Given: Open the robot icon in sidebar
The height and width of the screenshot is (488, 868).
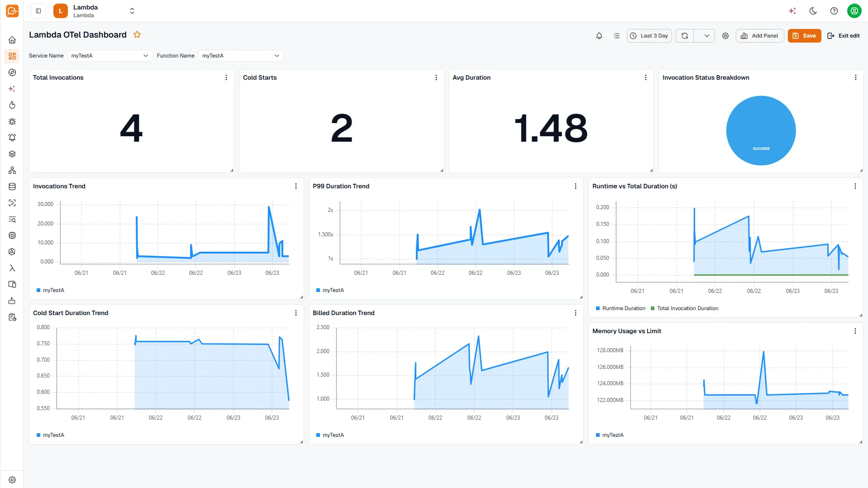Looking at the screenshot, I should tap(12, 301).
